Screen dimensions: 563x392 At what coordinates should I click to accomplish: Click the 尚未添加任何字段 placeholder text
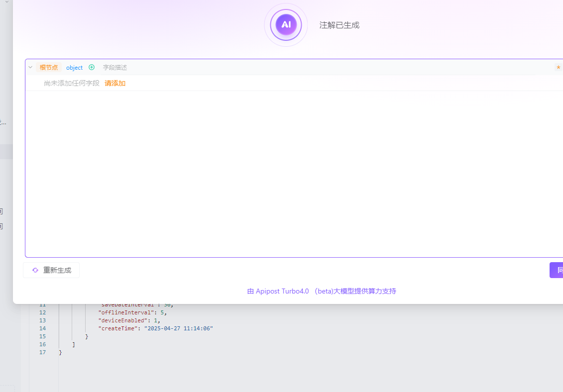tap(72, 83)
